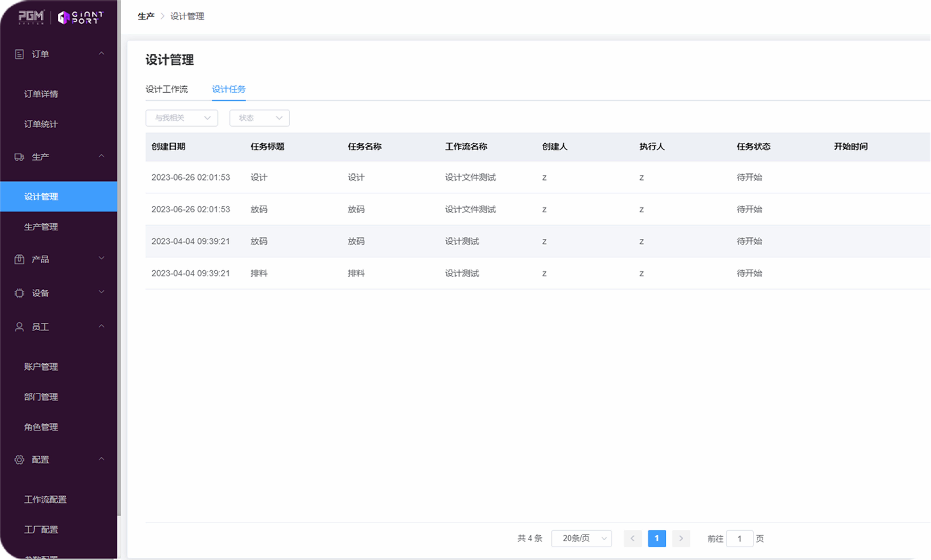The height and width of the screenshot is (560, 931).
Task: Click the 共 4 条 total count
Action: [x=530, y=538]
